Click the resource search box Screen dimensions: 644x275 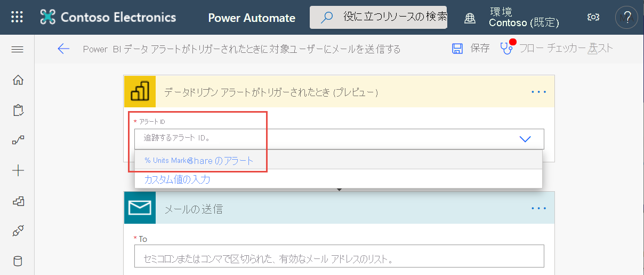pos(379,18)
